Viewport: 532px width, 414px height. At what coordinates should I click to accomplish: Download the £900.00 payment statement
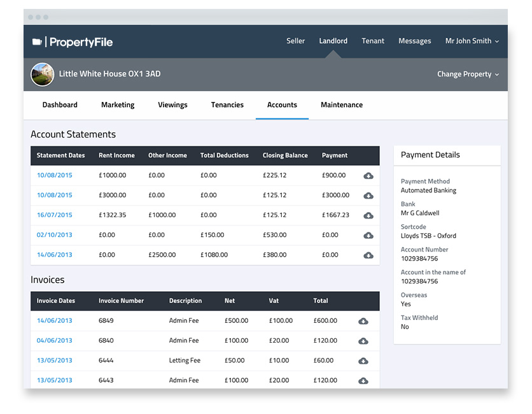tap(368, 176)
